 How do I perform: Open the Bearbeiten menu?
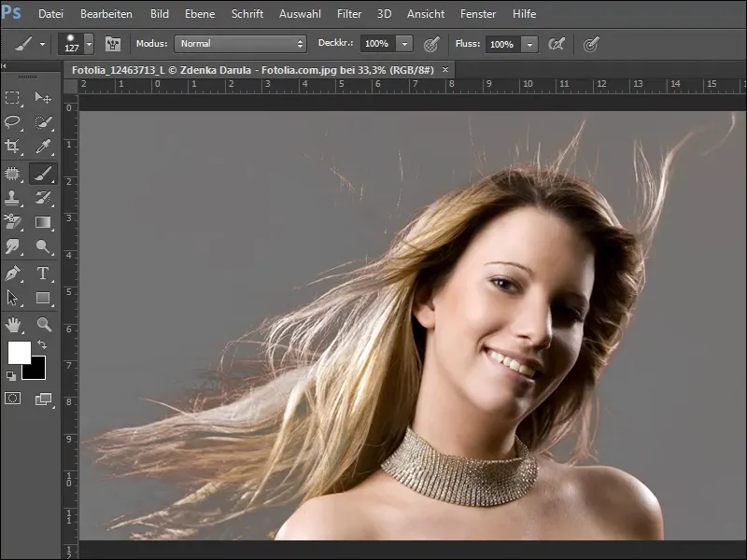click(106, 14)
